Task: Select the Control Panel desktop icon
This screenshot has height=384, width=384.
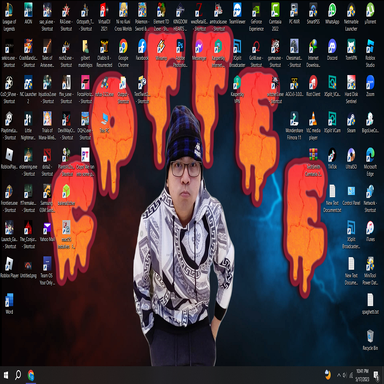Action: coord(351,195)
